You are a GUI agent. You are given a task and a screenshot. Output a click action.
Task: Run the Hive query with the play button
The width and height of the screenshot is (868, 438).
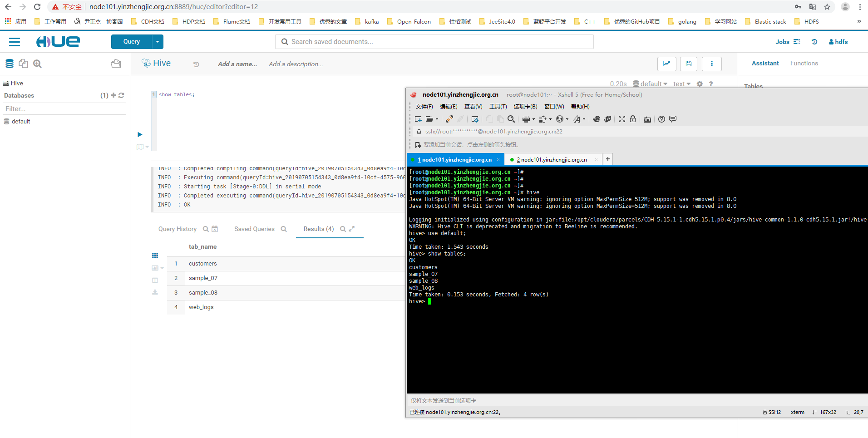tap(139, 134)
